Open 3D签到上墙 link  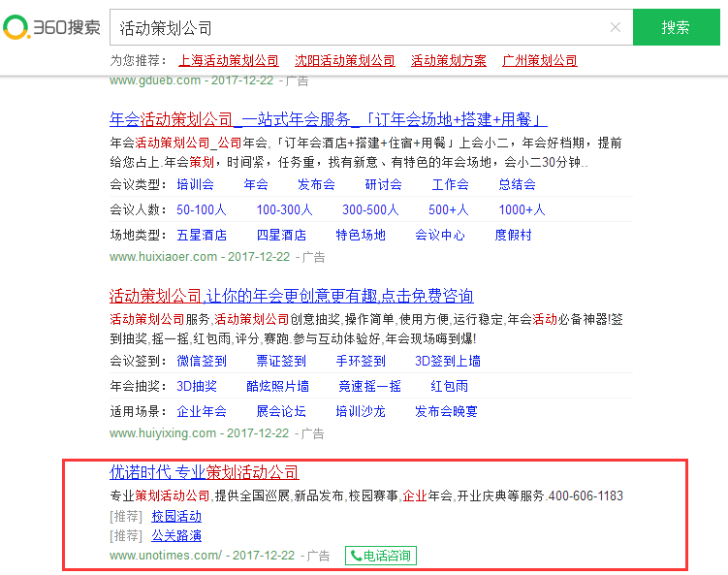pyautogui.click(x=448, y=361)
